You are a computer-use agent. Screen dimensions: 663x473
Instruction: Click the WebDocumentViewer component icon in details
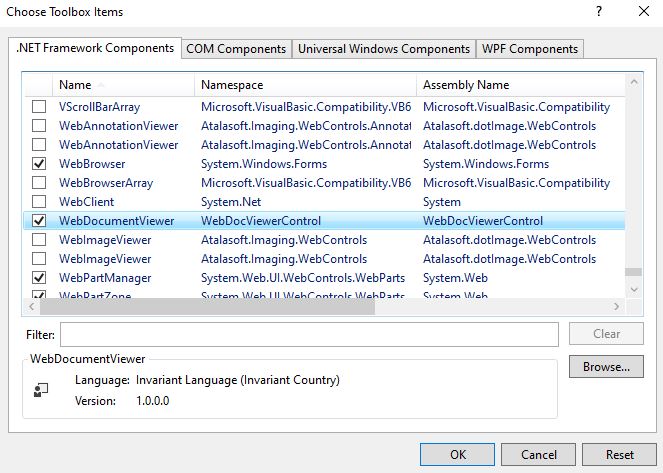(41, 390)
